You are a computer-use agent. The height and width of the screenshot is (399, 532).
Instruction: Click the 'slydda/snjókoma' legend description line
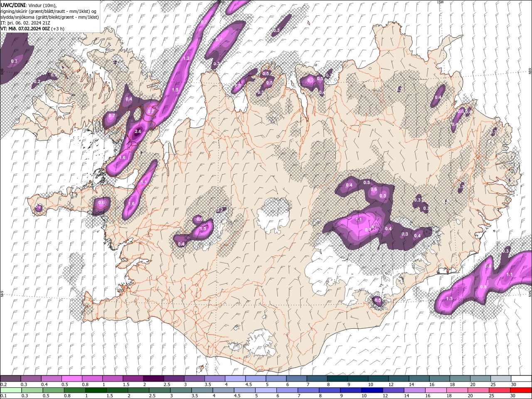coord(50,17)
